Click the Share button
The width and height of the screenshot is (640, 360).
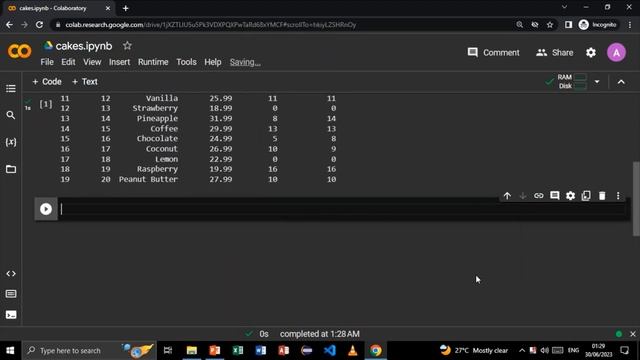click(x=555, y=53)
